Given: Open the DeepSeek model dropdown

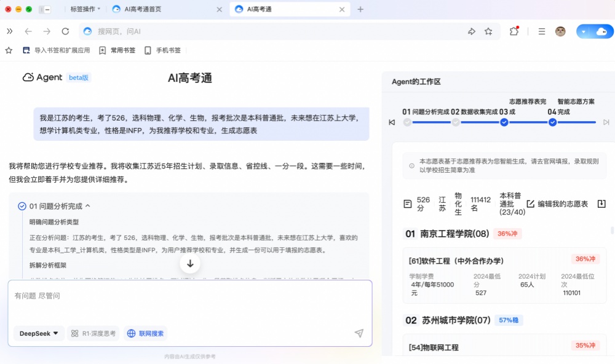Looking at the screenshot, I should (x=38, y=333).
